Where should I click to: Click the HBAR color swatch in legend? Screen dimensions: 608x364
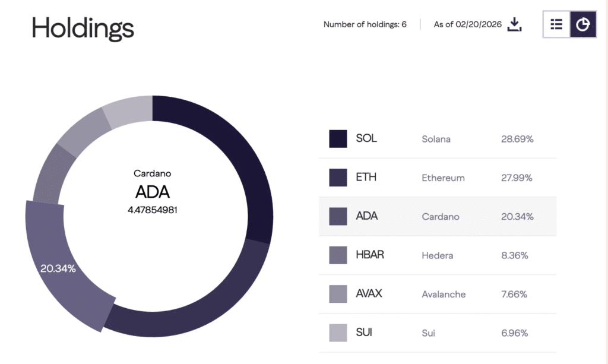click(337, 255)
